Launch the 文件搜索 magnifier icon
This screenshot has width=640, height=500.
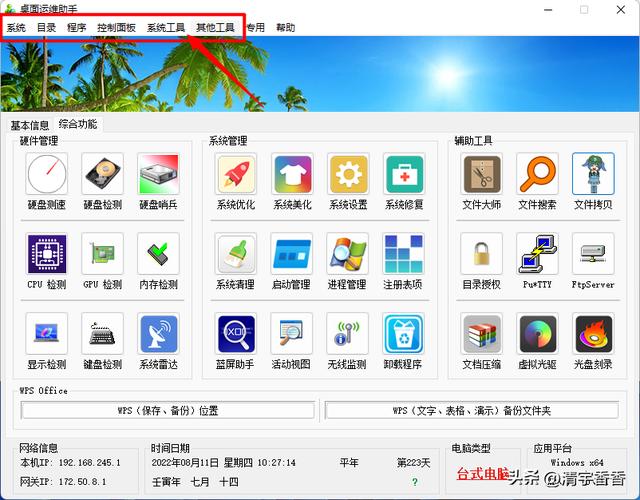click(x=538, y=174)
